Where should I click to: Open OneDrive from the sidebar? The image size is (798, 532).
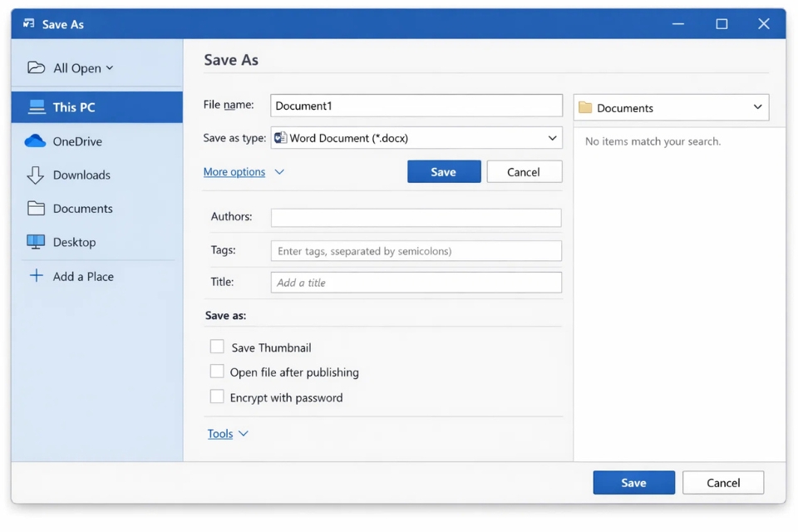pos(35,141)
